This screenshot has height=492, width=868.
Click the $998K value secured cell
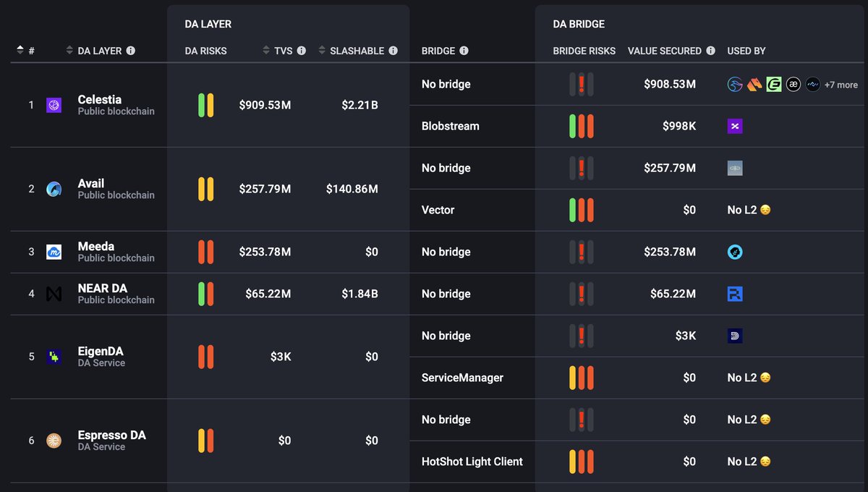tap(679, 126)
